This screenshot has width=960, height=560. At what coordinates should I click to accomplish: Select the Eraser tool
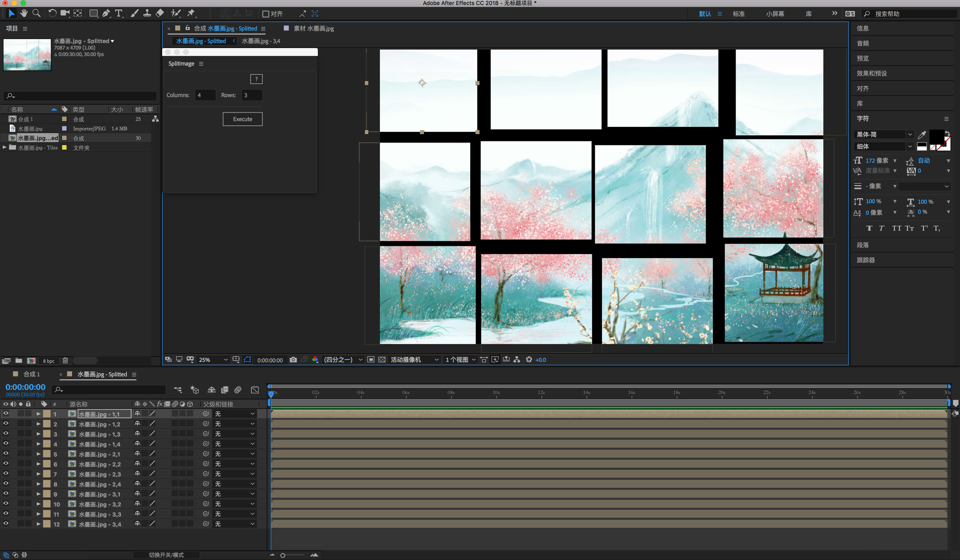pyautogui.click(x=160, y=13)
